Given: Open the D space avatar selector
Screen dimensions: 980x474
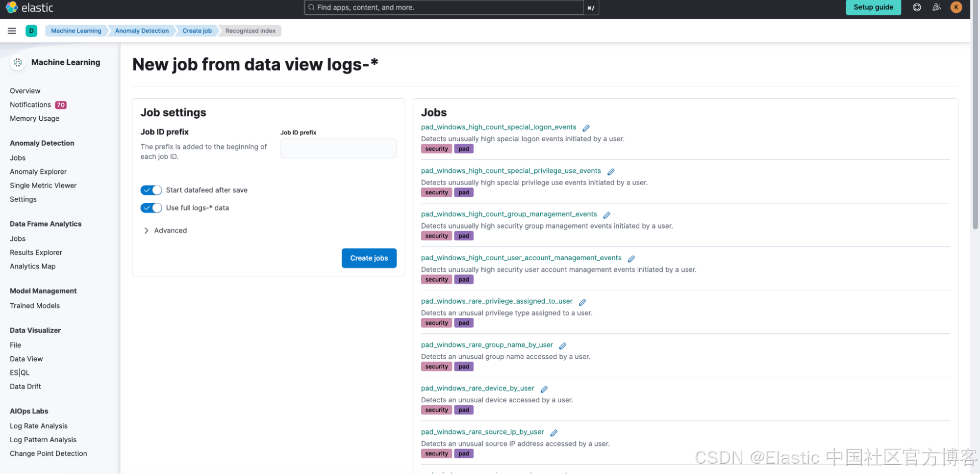Looking at the screenshot, I should (x=31, y=31).
